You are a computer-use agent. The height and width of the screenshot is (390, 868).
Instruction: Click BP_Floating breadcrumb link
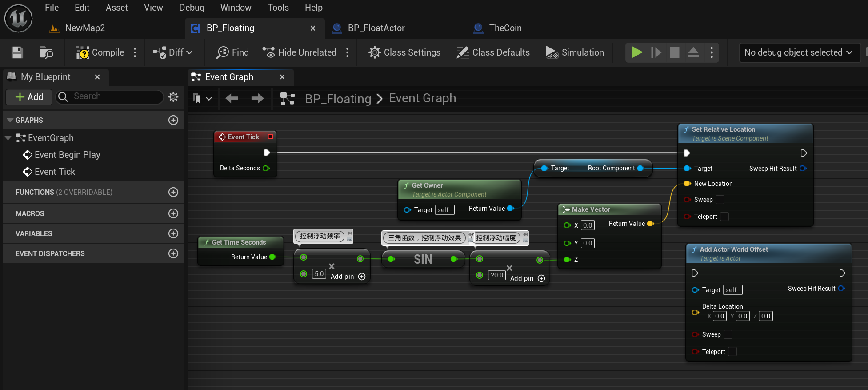point(338,99)
